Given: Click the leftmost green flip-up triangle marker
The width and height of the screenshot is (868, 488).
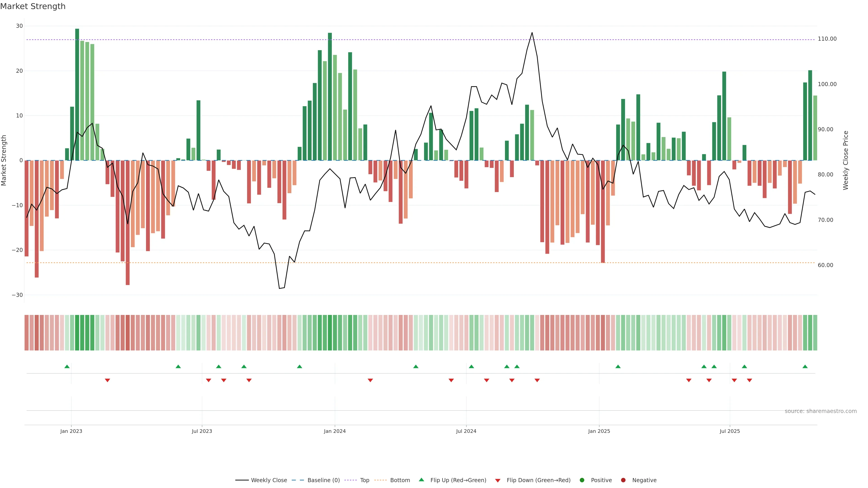Looking at the screenshot, I should tap(67, 366).
